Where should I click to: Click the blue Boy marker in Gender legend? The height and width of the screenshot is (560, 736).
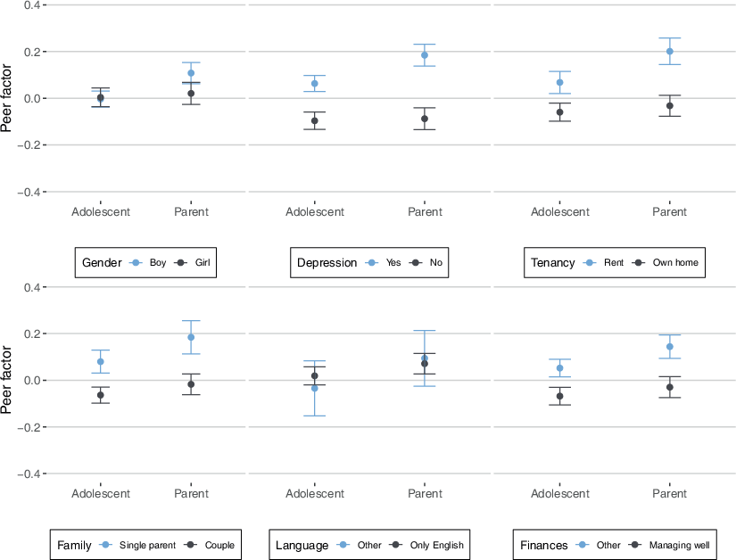136,263
